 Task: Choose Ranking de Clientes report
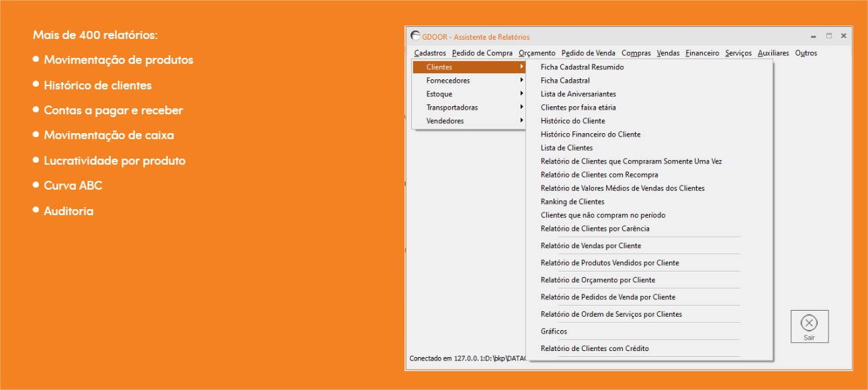coord(572,202)
